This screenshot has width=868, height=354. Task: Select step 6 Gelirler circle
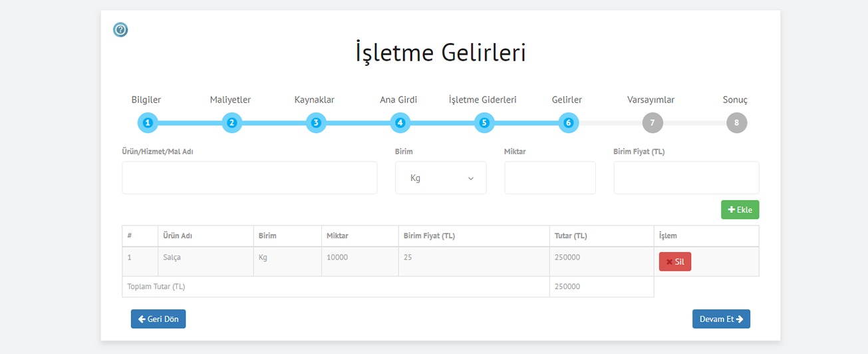coord(569,122)
